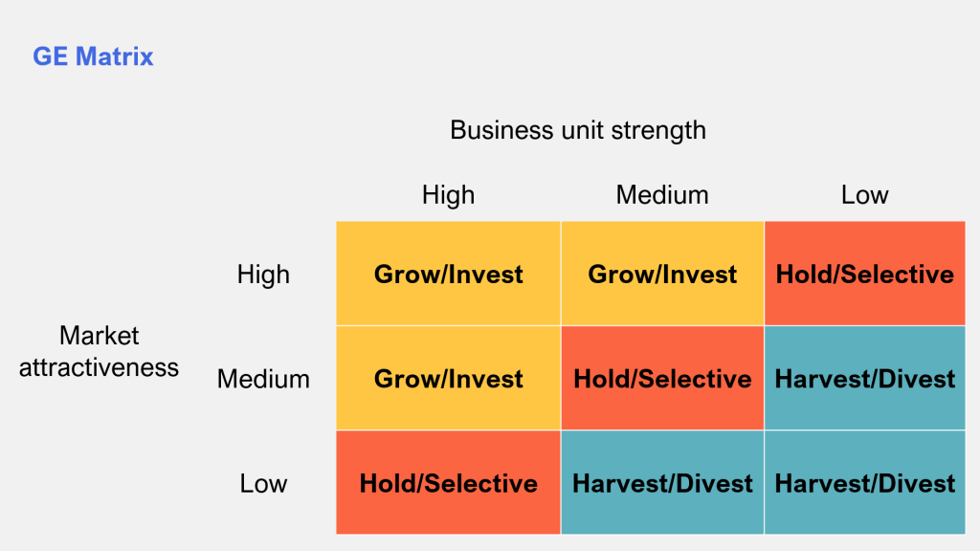The image size is (980, 551).
Task: Click the word 'attractiveness' in the left axis label
Action: [100, 367]
